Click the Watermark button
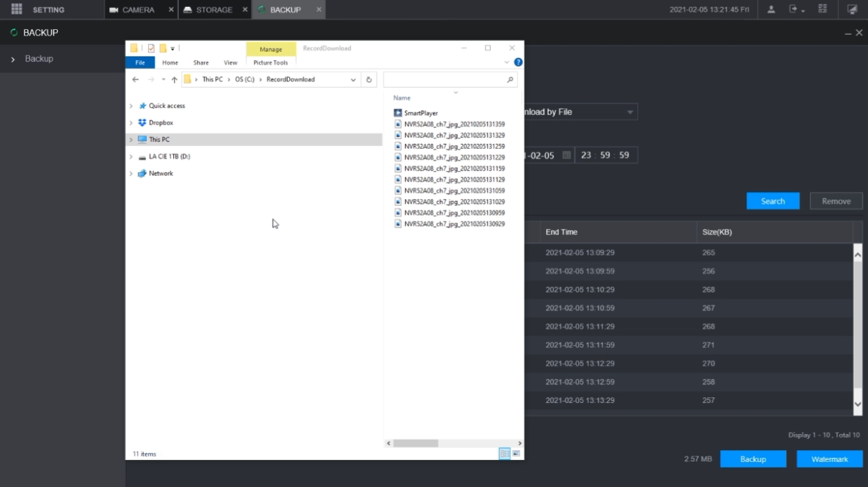 point(830,459)
